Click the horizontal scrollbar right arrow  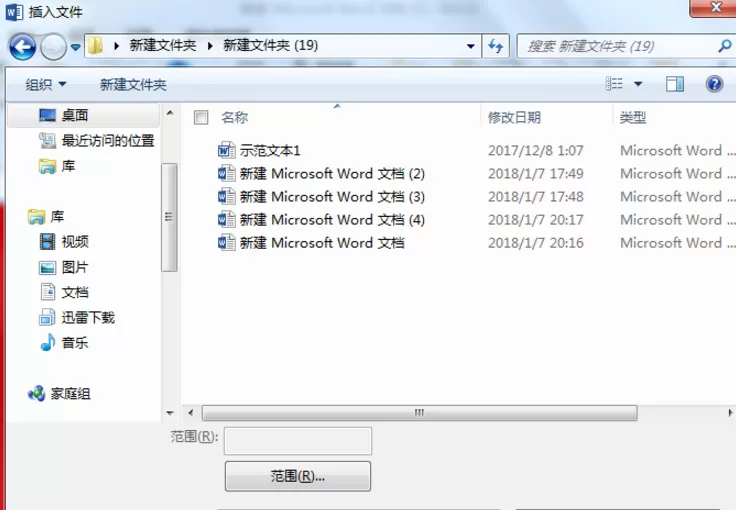(x=730, y=413)
